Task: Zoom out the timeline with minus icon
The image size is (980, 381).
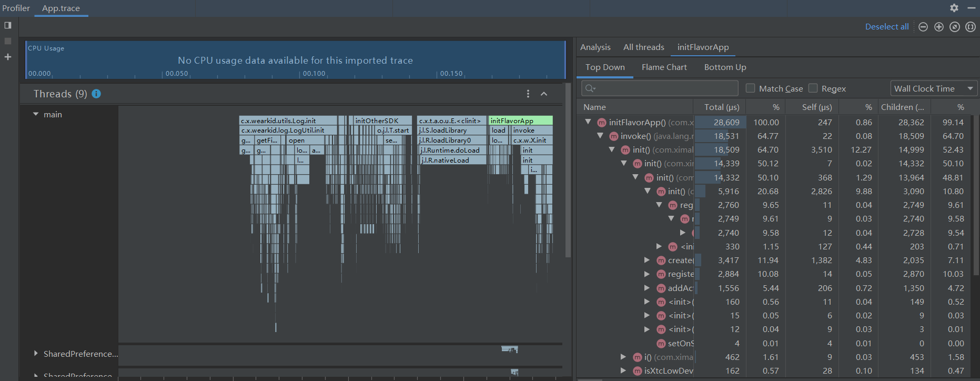Action: point(923,27)
